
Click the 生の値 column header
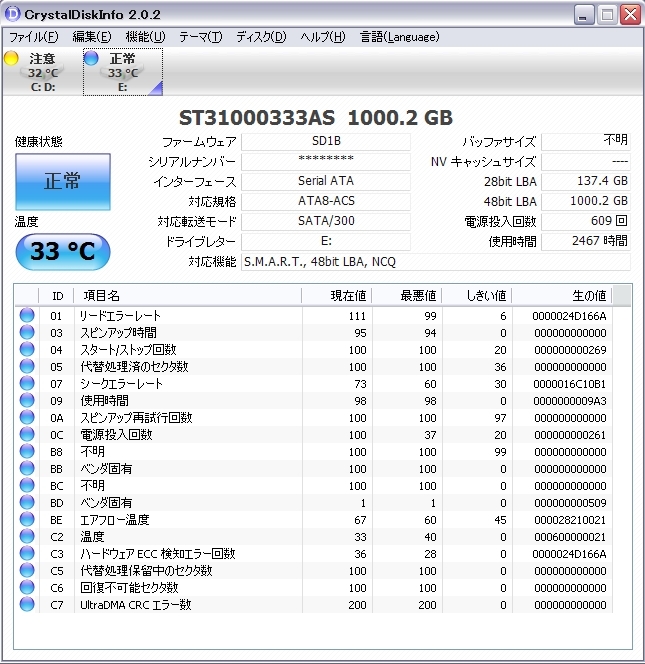(x=588, y=296)
